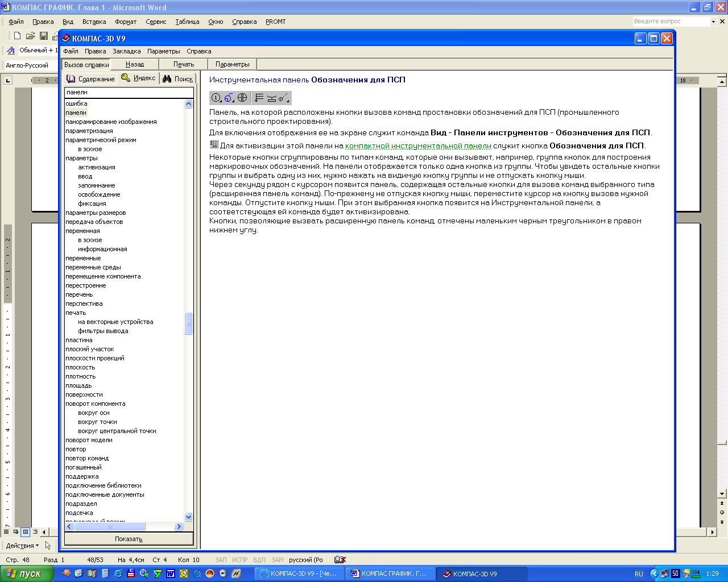Viewport: 728px width, 582px height.
Task: Select index entry 'подключение библиотеки'
Action: pyautogui.click(x=104, y=485)
